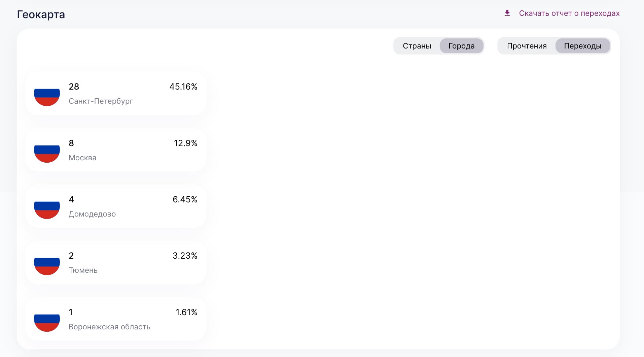Image resolution: width=644 pixels, height=357 pixels.
Task: Click the download arrow icon
Action: tap(507, 13)
